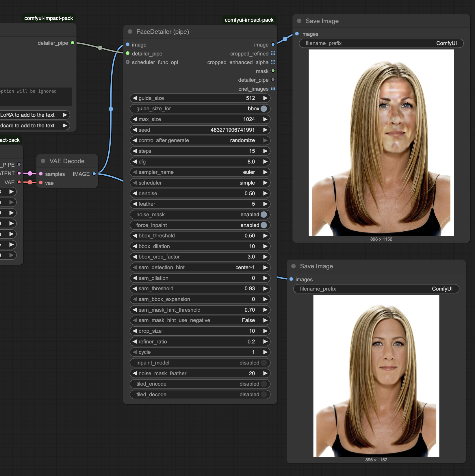Toggle guide_size_for bbox switch
The width and height of the screenshot is (475, 476).
[x=264, y=109]
